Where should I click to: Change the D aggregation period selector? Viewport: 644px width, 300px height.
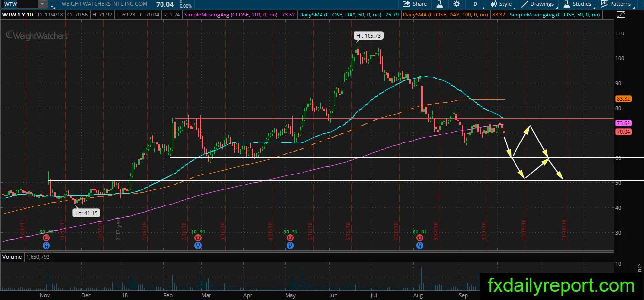[x=475, y=4]
